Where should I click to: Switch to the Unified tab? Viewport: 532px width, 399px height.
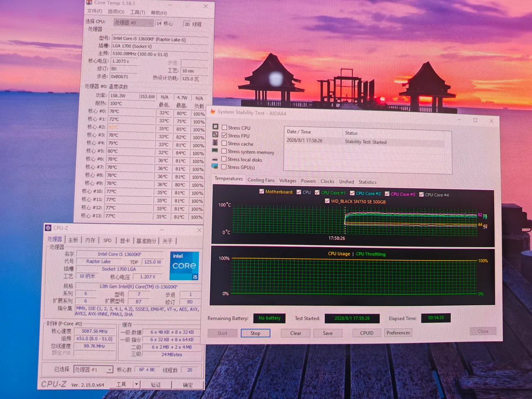click(x=347, y=182)
